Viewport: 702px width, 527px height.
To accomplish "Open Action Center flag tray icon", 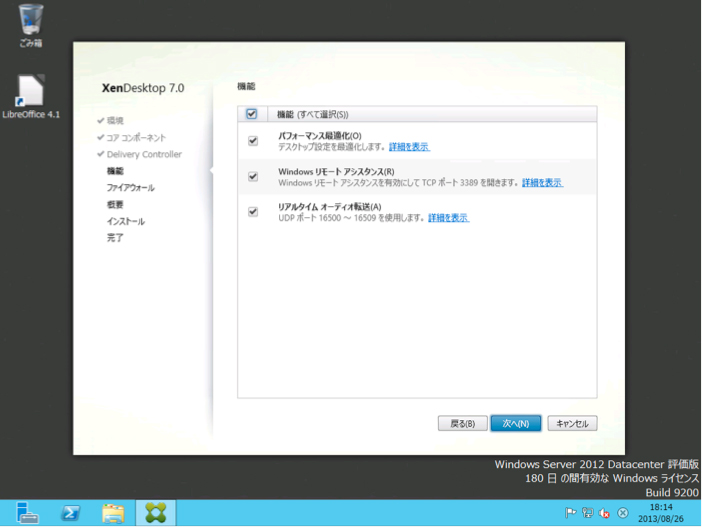I will click(x=570, y=513).
